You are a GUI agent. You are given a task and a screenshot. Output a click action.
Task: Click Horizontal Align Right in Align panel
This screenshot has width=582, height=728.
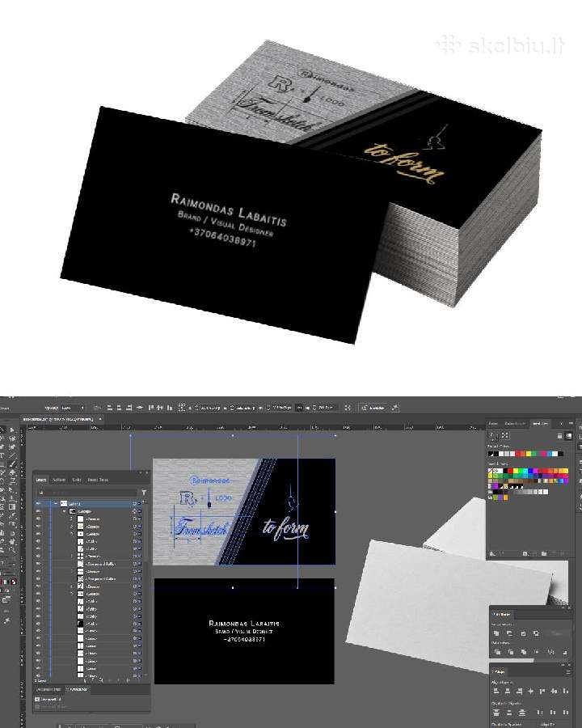[519, 692]
